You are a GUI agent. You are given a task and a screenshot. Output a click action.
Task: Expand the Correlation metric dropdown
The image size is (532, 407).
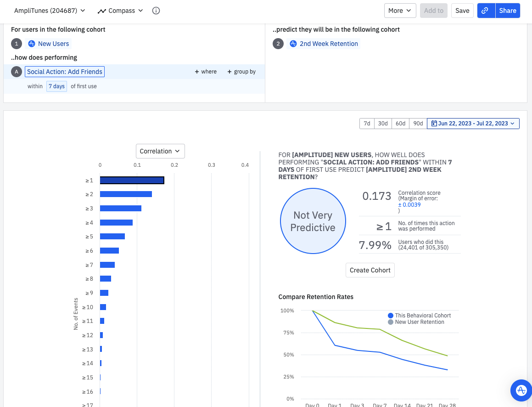tap(160, 151)
